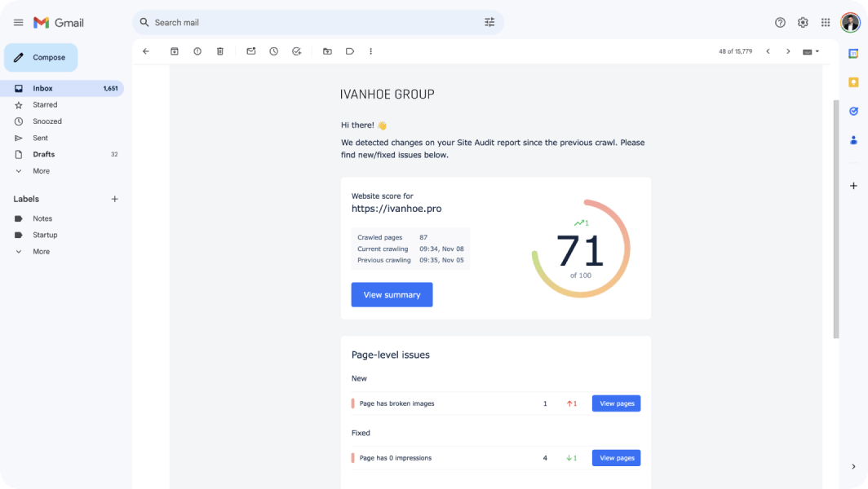View pages for 0 impressions issue
Image resolution: width=868 pixels, height=489 pixels.
(616, 458)
